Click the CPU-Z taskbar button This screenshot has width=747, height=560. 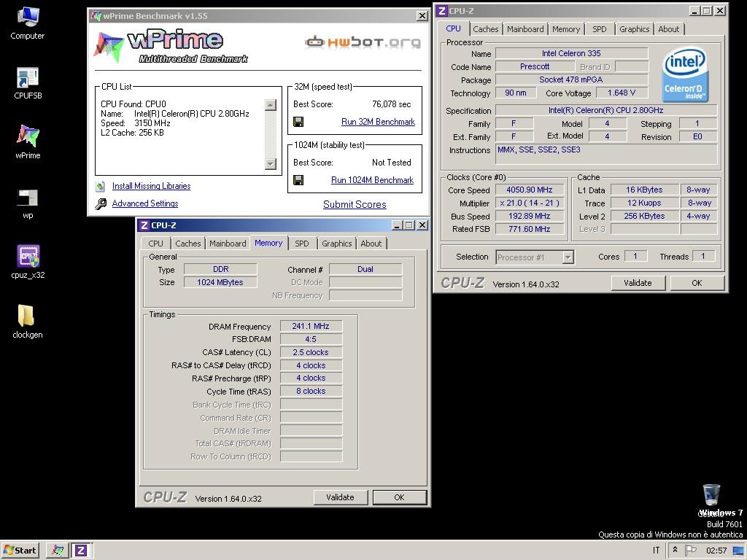pos(81,551)
